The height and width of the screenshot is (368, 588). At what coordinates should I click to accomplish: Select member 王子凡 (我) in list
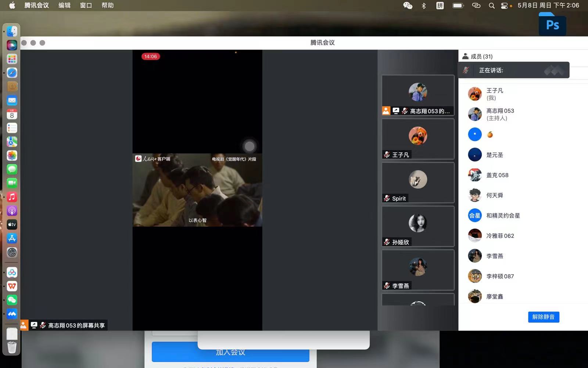523,94
